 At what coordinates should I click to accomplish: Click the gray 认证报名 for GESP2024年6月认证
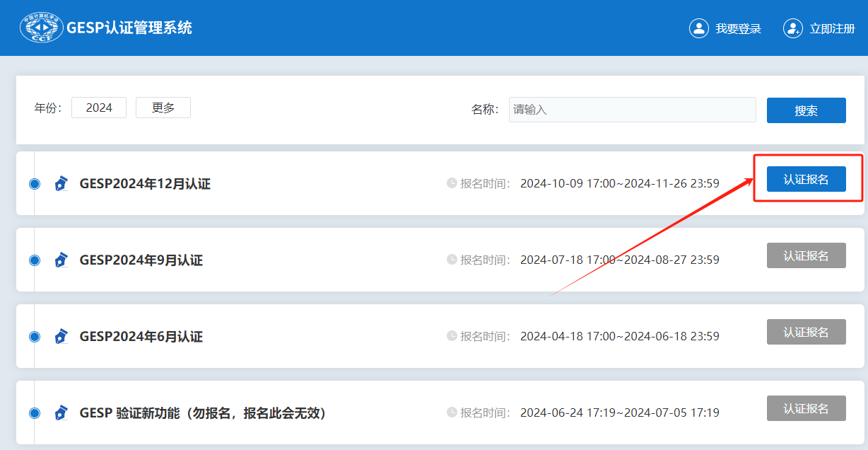coord(807,332)
